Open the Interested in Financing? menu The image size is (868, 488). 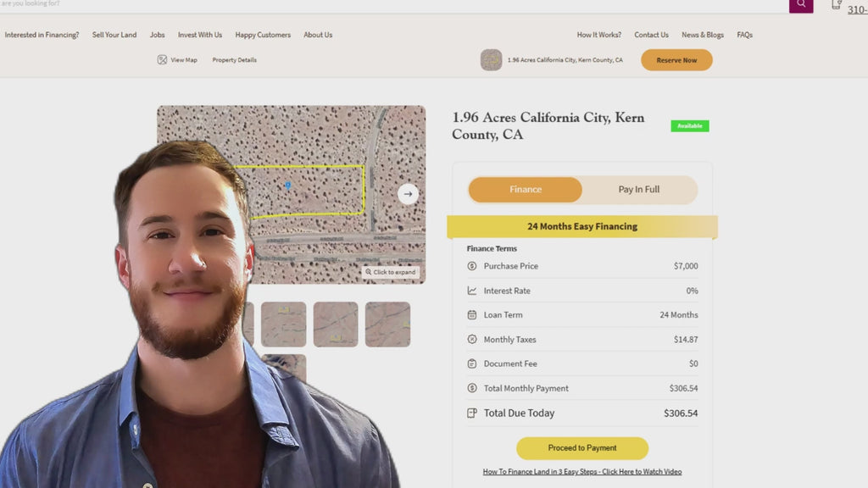[x=42, y=36]
